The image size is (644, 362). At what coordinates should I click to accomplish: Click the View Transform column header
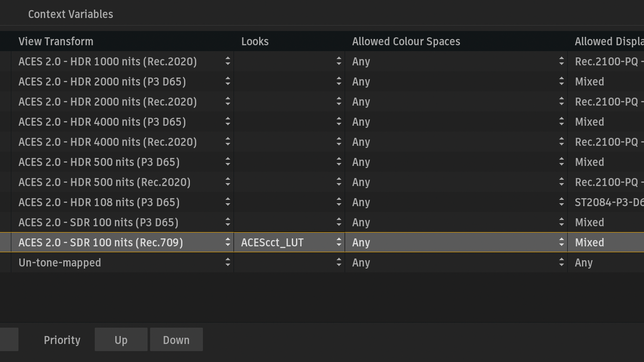coord(56,41)
